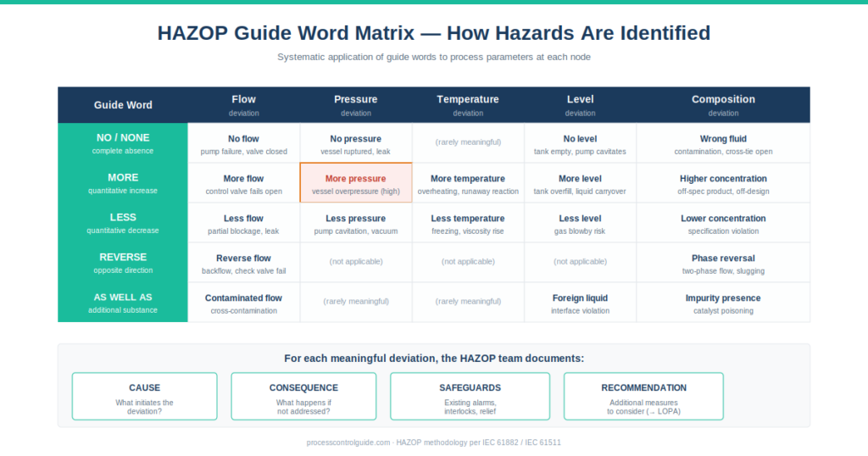Screen dimensions: 868x456
Task: Click the 'Contaminated flow' cell
Action: 243,302
